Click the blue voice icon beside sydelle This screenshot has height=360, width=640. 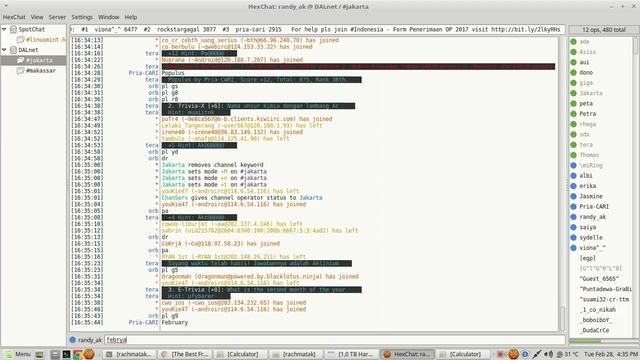point(573,237)
